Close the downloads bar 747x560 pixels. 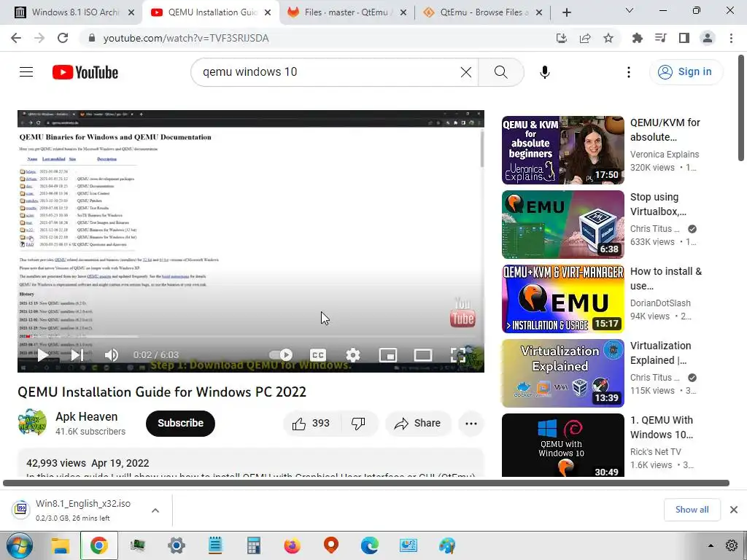click(x=734, y=510)
